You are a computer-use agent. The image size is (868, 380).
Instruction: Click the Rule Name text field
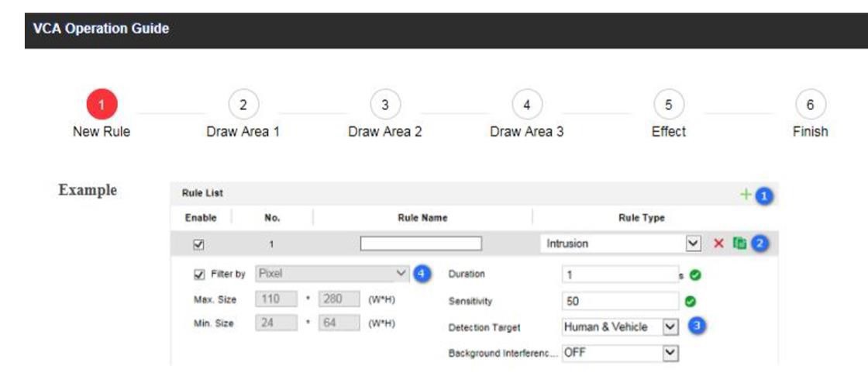[x=421, y=244]
